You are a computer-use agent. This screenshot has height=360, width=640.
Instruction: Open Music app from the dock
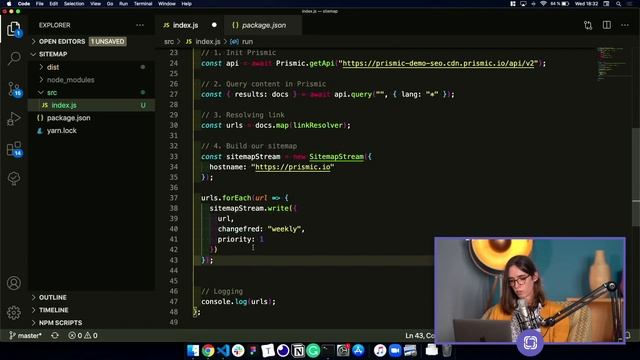click(x=380, y=350)
